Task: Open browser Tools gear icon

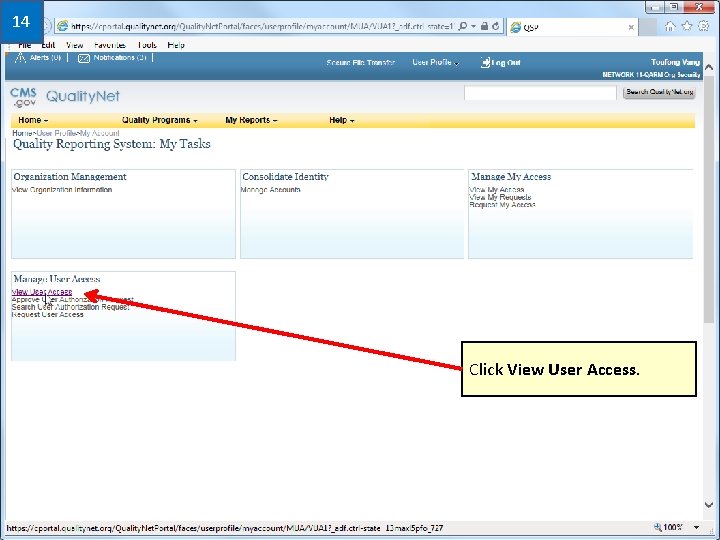Action: tap(703, 26)
